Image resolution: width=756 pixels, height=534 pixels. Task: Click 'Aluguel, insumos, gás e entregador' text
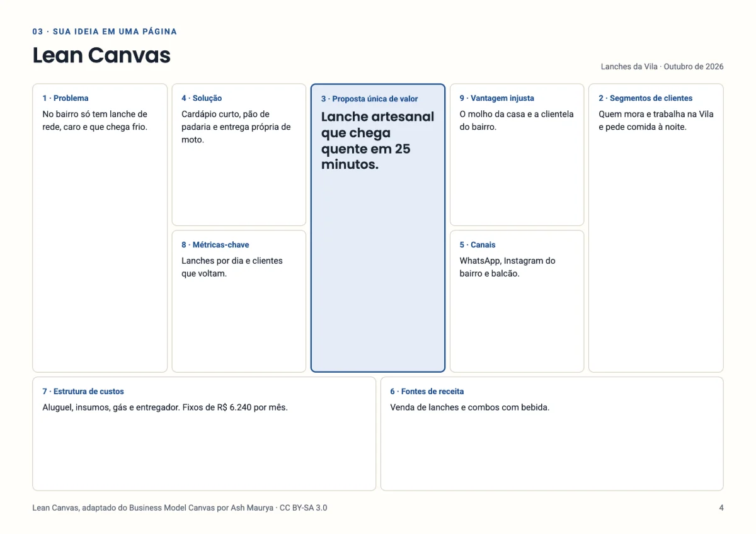tap(111, 407)
